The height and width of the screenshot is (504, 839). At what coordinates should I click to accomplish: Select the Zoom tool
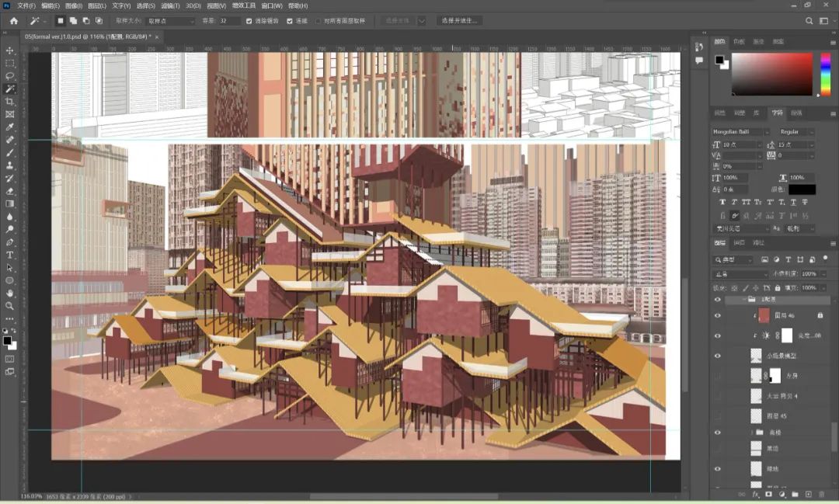9,306
